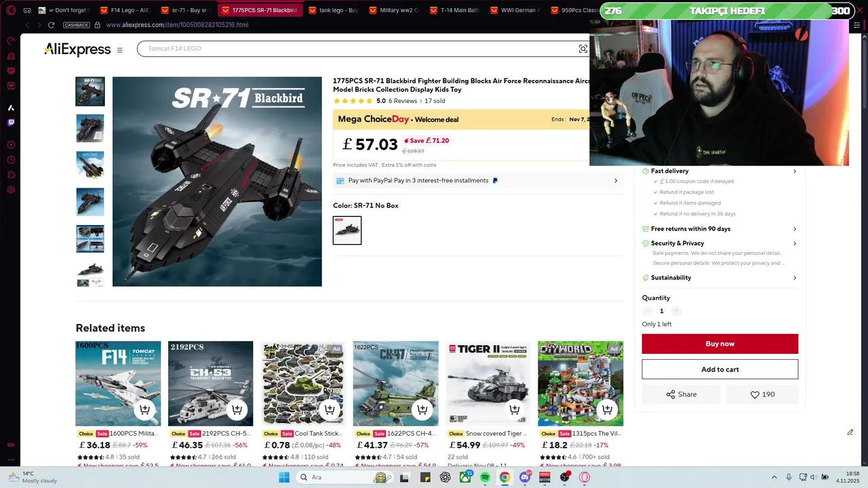Open Opera GX settings gear in sidebar

11,190
